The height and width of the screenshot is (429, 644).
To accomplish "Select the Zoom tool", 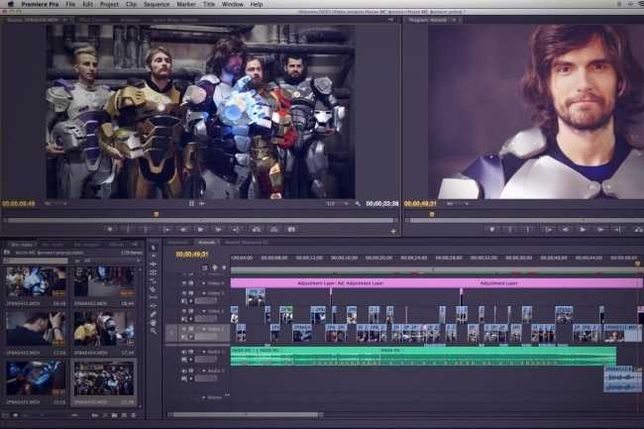I will click(x=154, y=331).
